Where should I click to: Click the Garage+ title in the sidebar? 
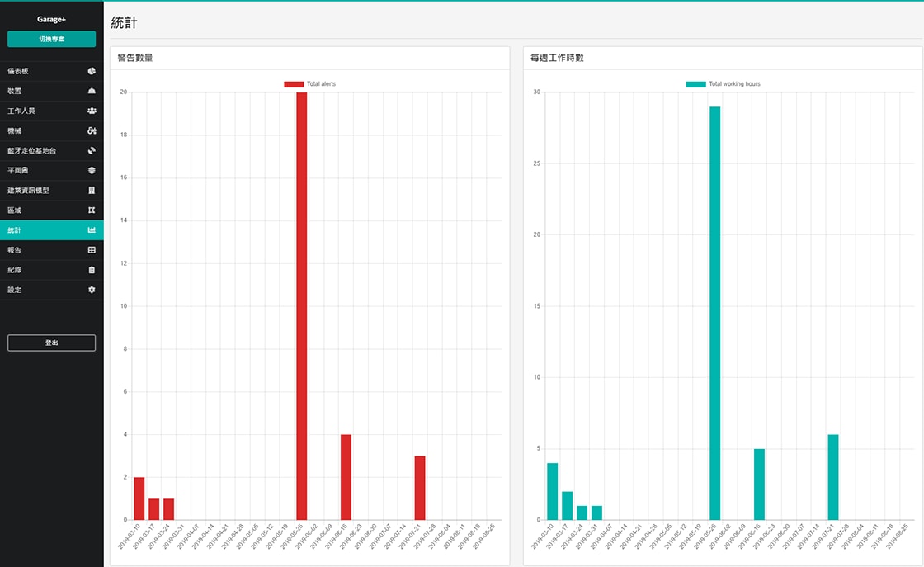coord(51,18)
